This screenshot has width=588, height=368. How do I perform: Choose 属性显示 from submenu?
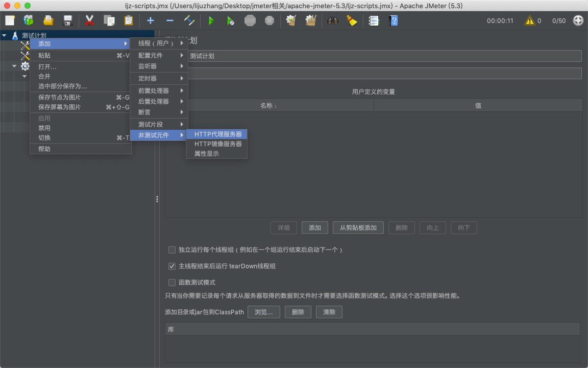tap(217, 153)
